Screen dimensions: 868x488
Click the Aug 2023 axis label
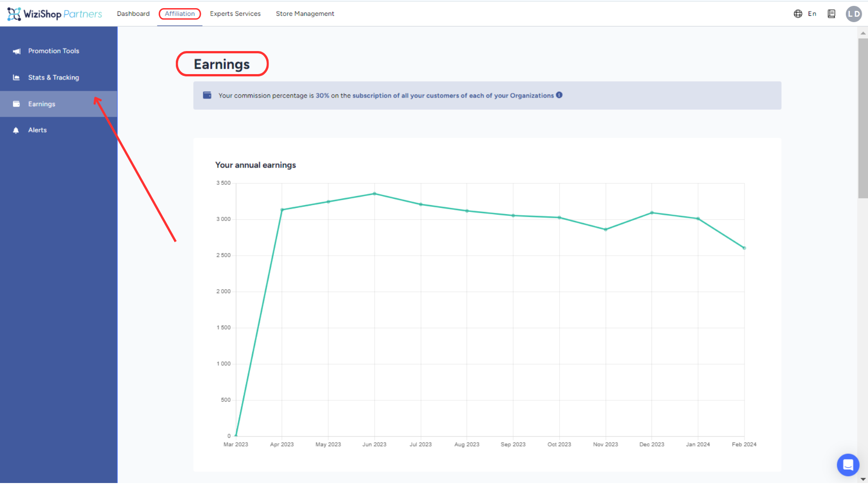467,445
